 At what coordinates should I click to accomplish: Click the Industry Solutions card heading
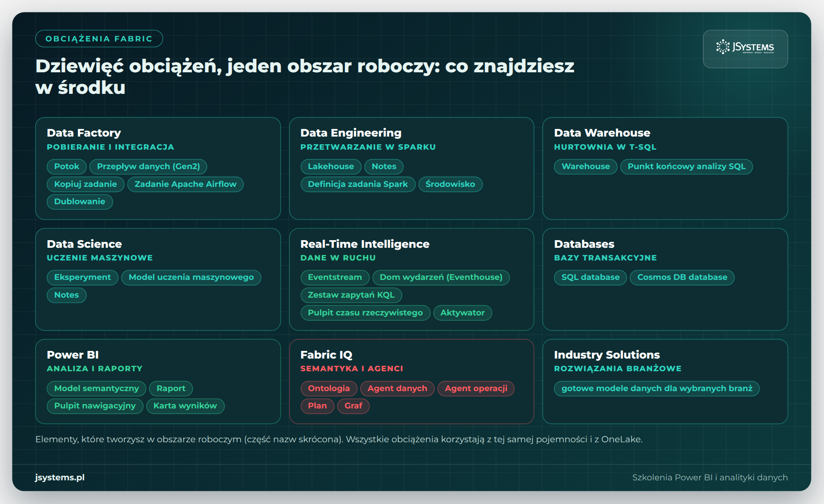tap(607, 355)
